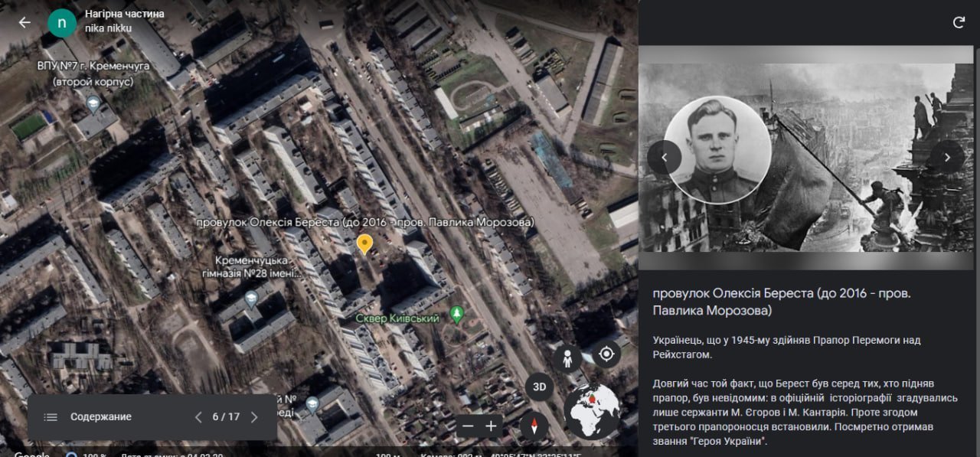Click the Сквер Київський park marker
Screen dimensions: 980x457
tap(457, 313)
